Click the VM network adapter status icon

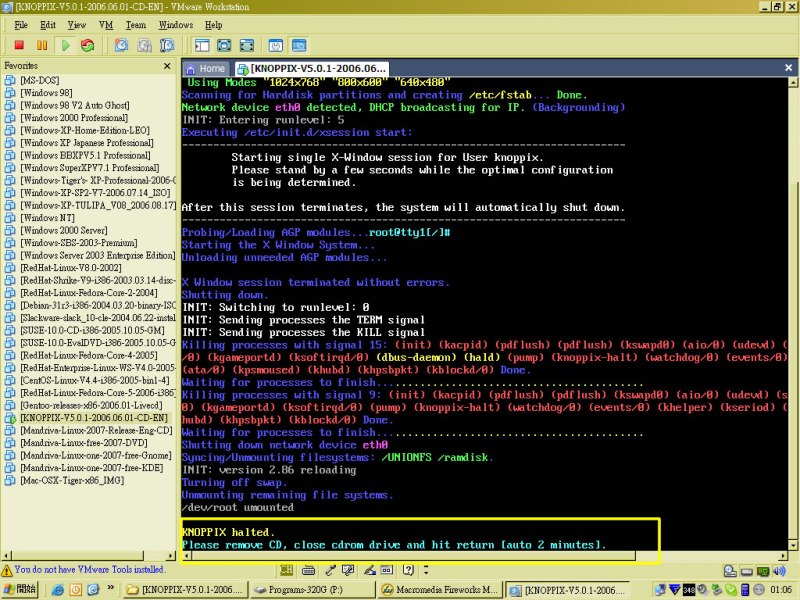[x=763, y=571]
